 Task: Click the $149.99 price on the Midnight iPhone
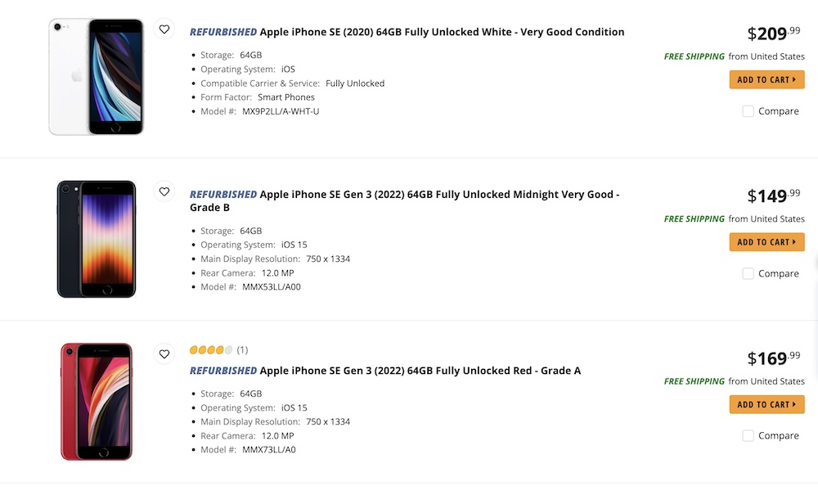(773, 196)
